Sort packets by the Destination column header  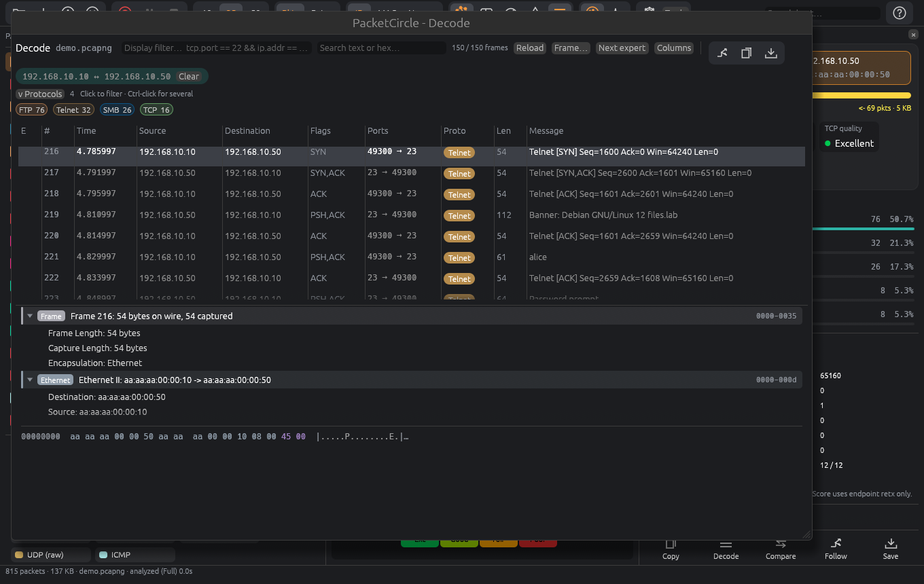click(247, 130)
